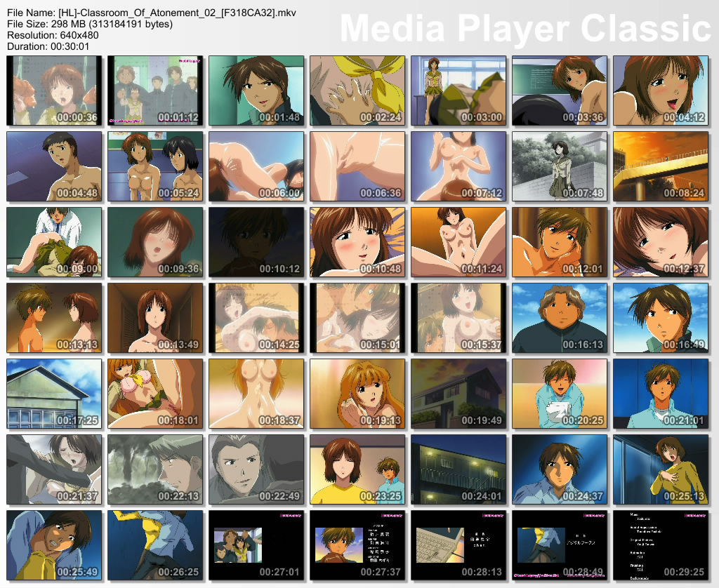Screen dimensions: 719x588
Task: Select the Resolution 640x480 line
Action: (53, 35)
